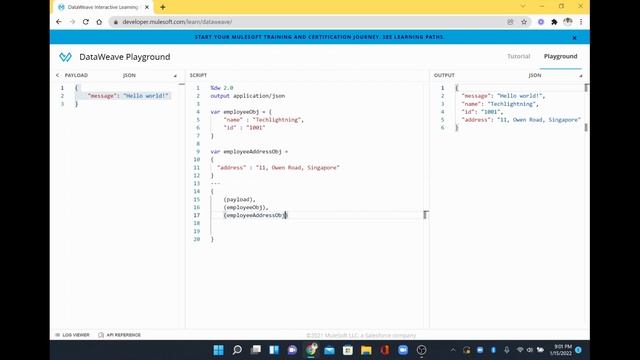The width and height of the screenshot is (640, 360).
Task: Show hidden system tray icons
Action: [453, 350]
